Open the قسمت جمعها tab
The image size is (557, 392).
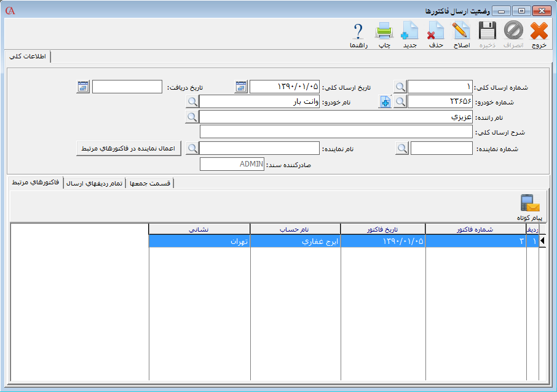[150, 183]
